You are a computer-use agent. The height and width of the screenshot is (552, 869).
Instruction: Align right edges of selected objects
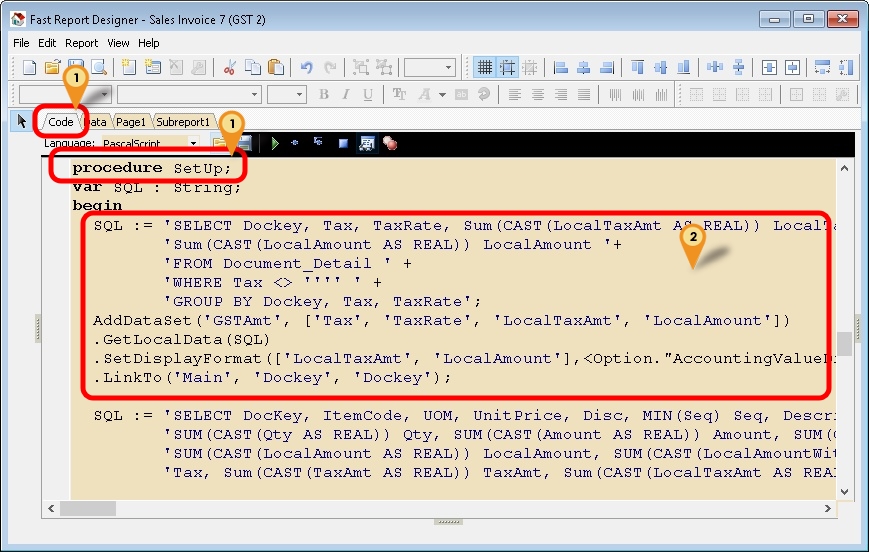[x=607, y=68]
